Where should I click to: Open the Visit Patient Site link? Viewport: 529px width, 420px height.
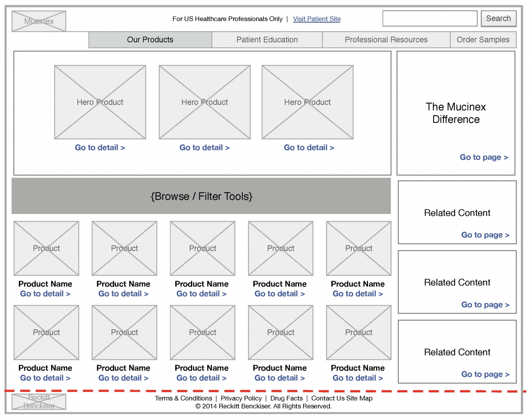click(x=317, y=19)
